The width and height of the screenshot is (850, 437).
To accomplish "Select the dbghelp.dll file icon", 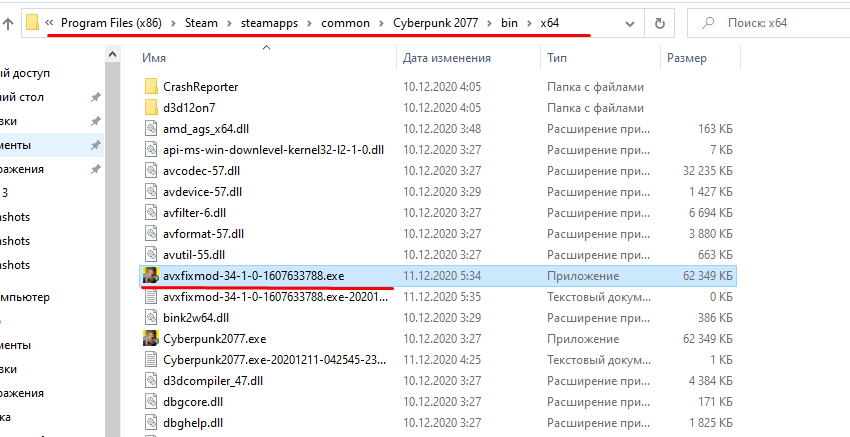I will (151, 423).
